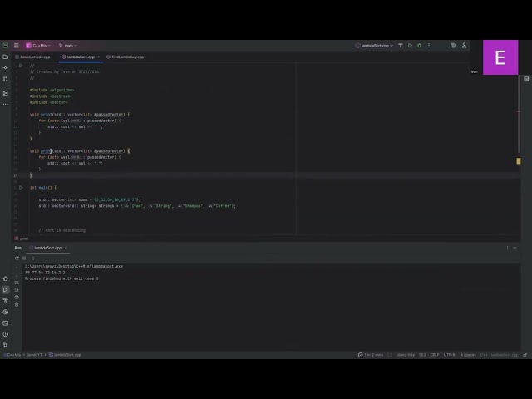Toggle soft-wrap in the Run console

coord(17,283)
